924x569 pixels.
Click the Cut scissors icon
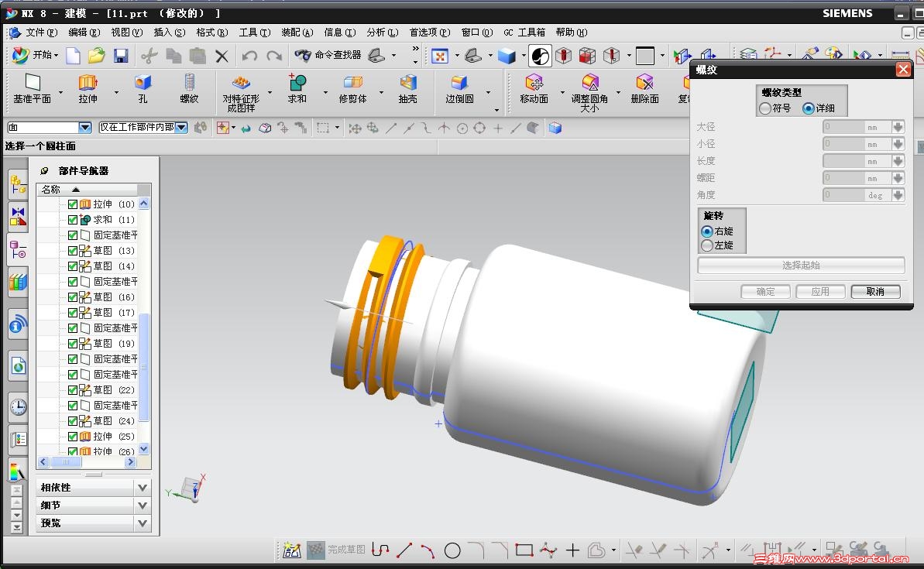(149, 56)
